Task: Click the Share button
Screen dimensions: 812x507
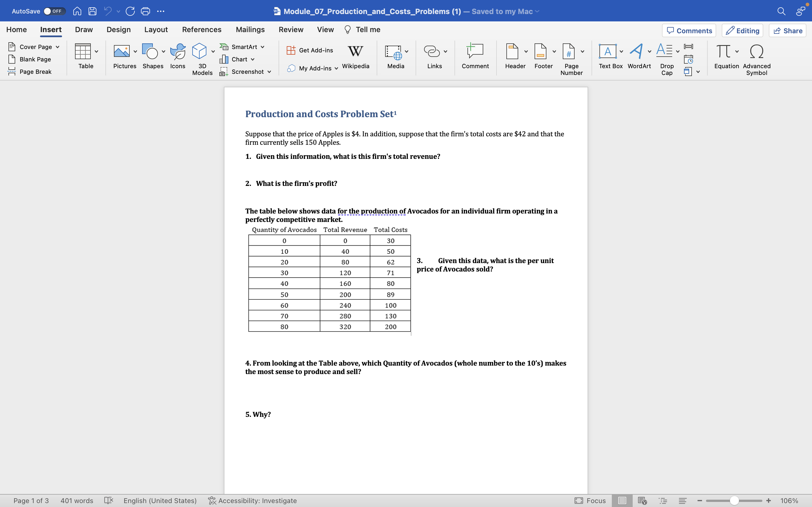Action: point(787,30)
